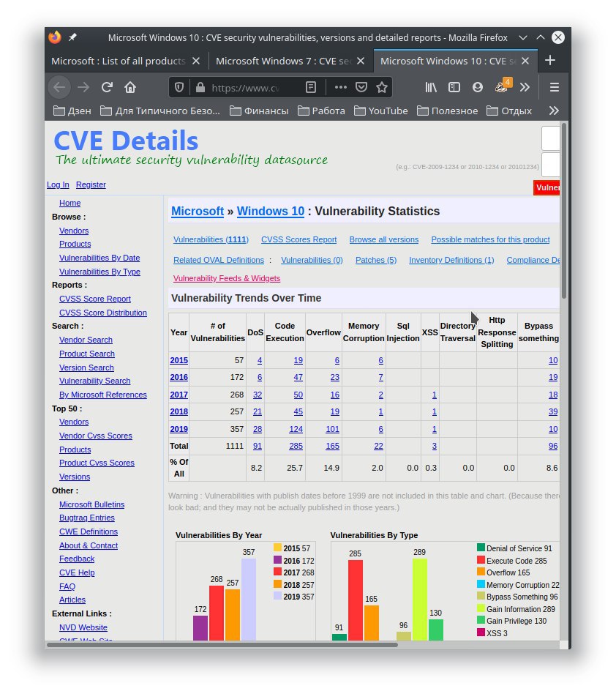Open extension icon with badge 4
Image resolution: width=616 pixels, height=694 pixels.
[503, 86]
